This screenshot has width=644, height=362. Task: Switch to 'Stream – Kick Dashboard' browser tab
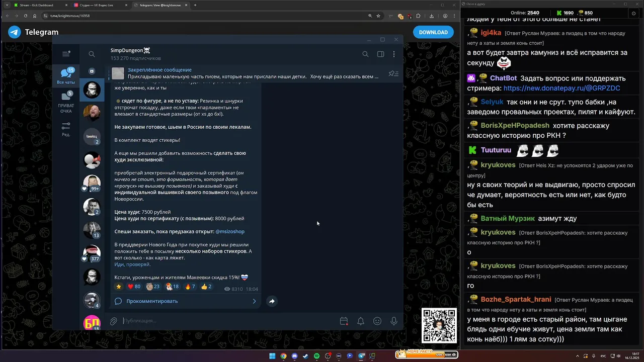coord(40,5)
